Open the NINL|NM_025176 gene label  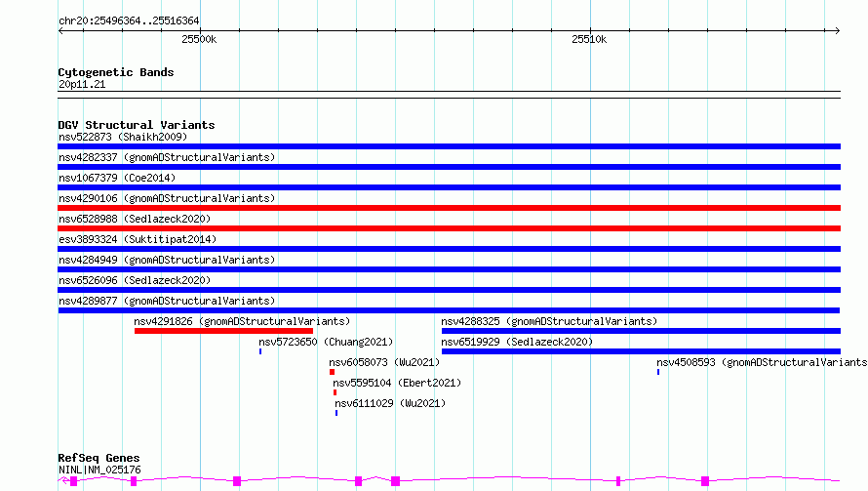click(x=99, y=470)
